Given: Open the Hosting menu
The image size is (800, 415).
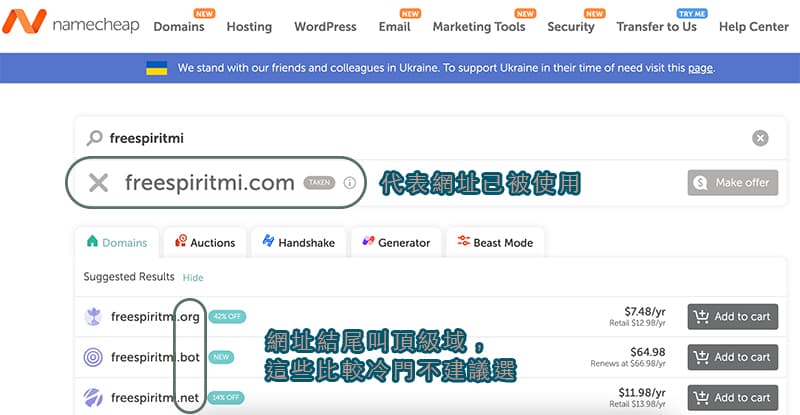Looking at the screenshot, I should pos(249,27).
